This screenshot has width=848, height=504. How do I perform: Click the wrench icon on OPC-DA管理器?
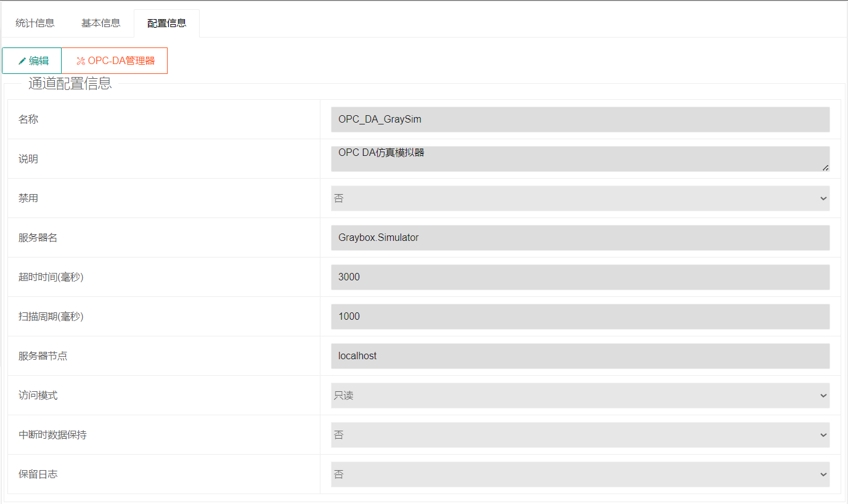pyautogui.click(x=80, y=61)
